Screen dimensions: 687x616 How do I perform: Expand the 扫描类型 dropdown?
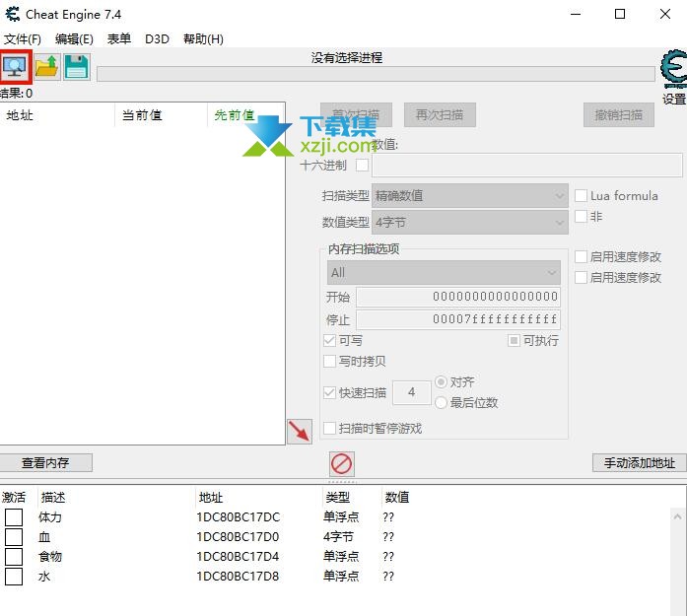469,196
